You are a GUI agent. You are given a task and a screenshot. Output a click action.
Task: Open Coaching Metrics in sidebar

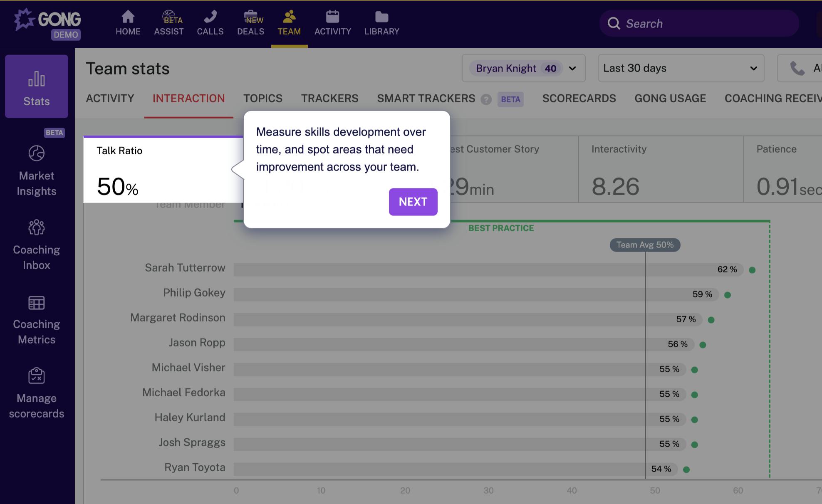[x=37, y=319]
